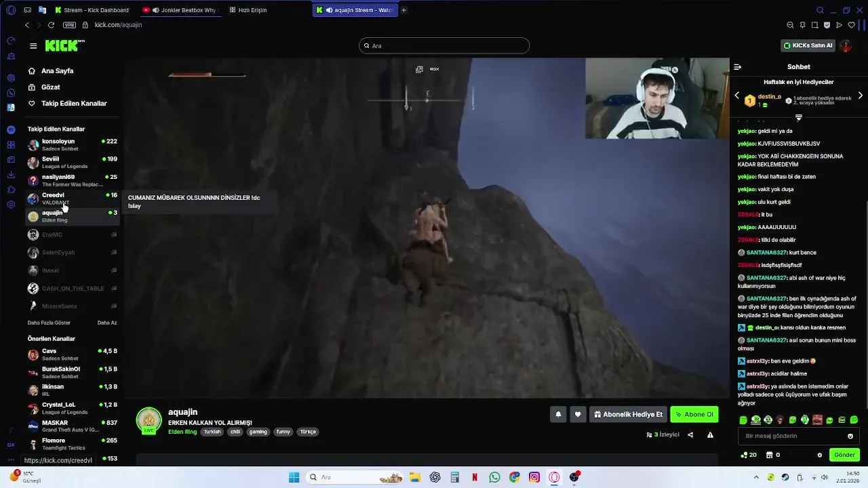Open offline channel SelenEyyah
Image resolution: width=868 pixels, height=488 pixels.
click(x=73, y=252)
